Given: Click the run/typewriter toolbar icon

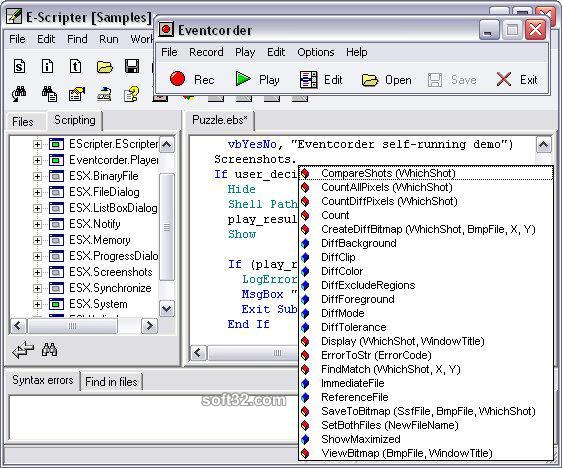Looking at the screenshot, I should click(x=104, y=95).
